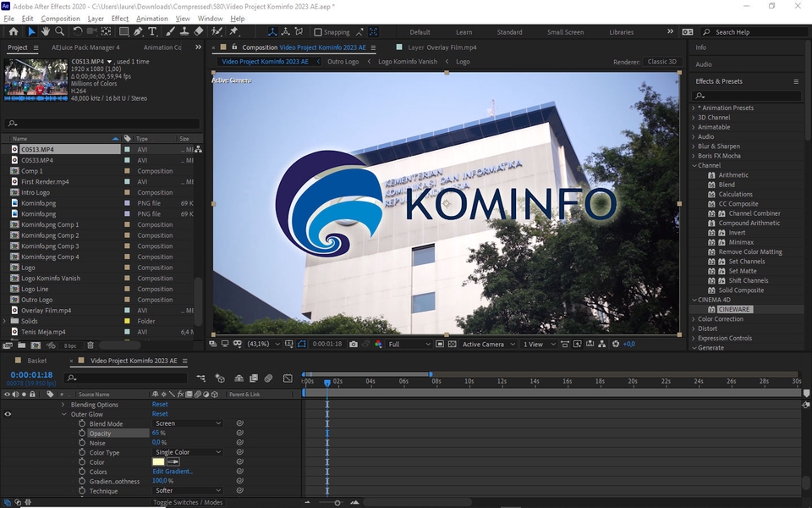
Task: Open the Blend Mode dropdown set to Screen
Action: pos(187,423)
